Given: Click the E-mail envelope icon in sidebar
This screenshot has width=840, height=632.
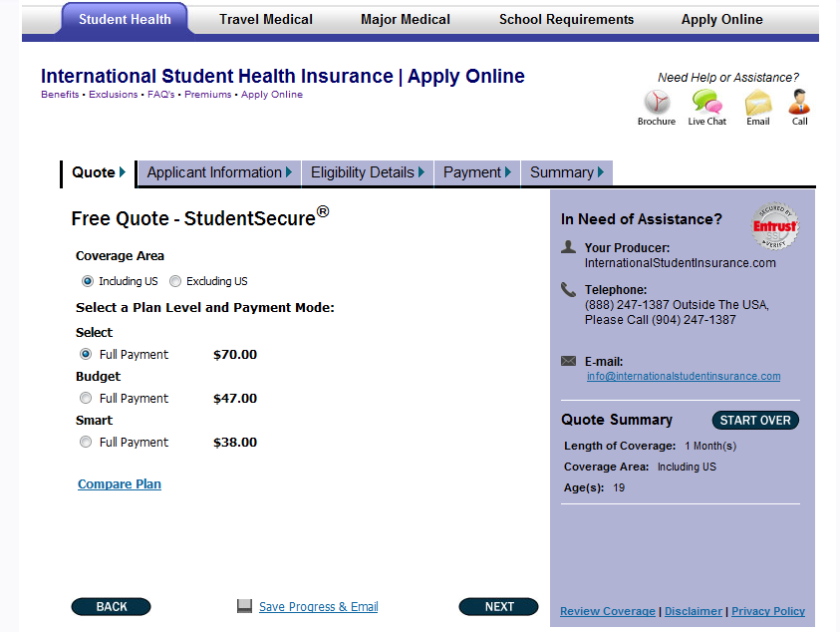Looking at the screenshot, I should coord(568,361).
